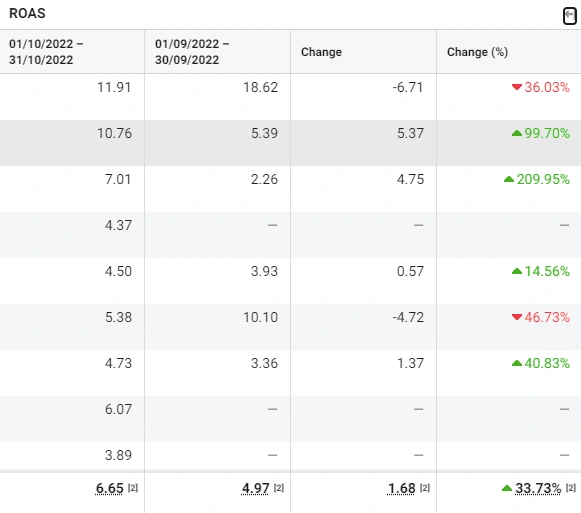This screenshot has height=513, width=581.
Task: Select the cell showing 18.62
Action: 218,96
